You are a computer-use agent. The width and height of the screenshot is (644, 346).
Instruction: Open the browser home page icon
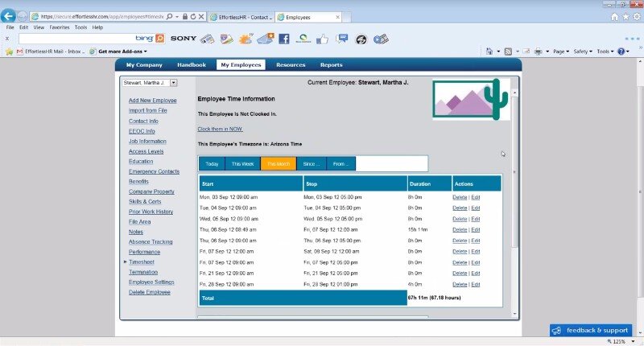[x=615, y=16]
